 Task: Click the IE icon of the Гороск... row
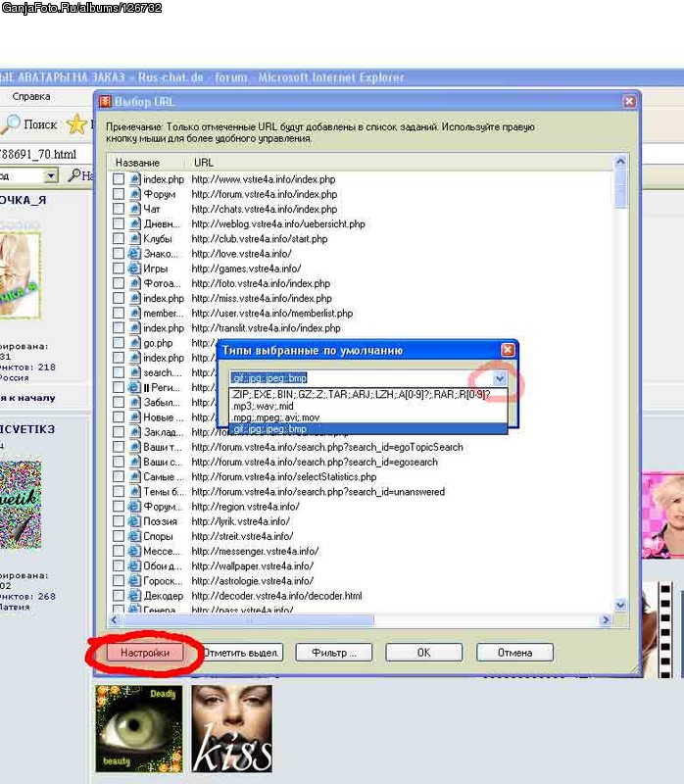point(134,580)
